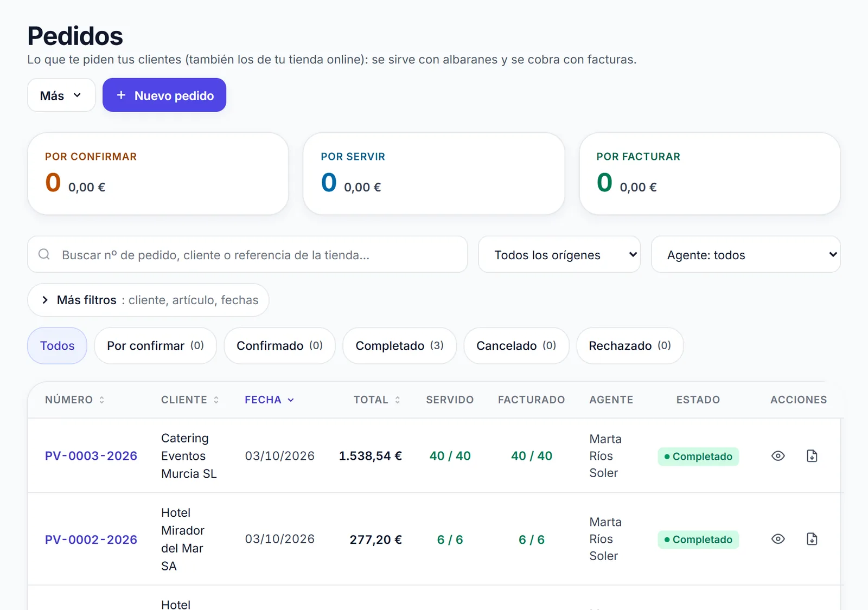Click the Facturado column header
868x610 pixels.
(532, 400)
